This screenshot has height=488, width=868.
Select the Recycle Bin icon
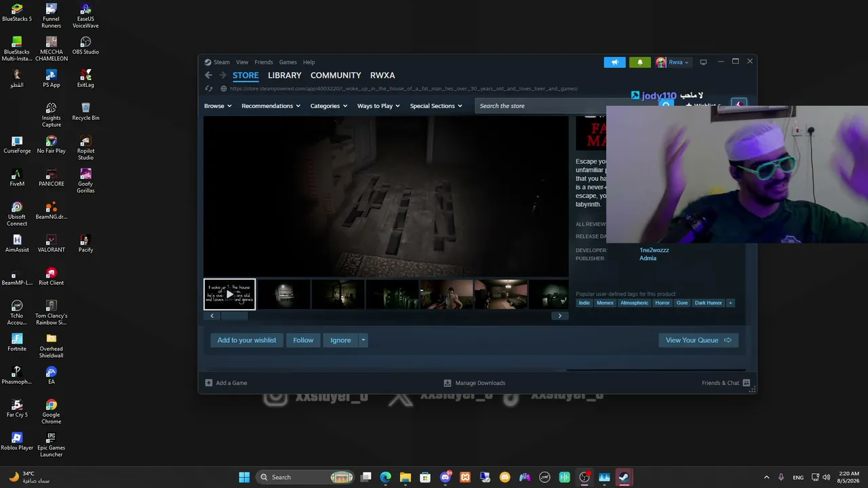[85, 112]
